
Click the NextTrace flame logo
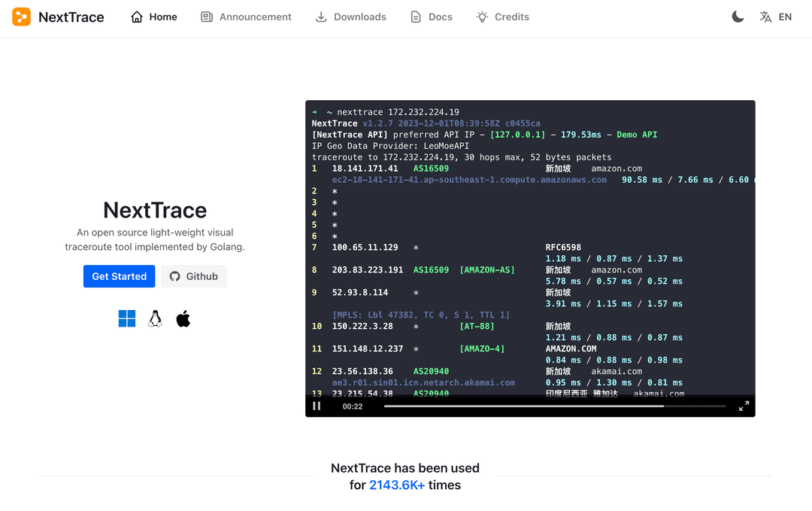(x=20, y=17)
